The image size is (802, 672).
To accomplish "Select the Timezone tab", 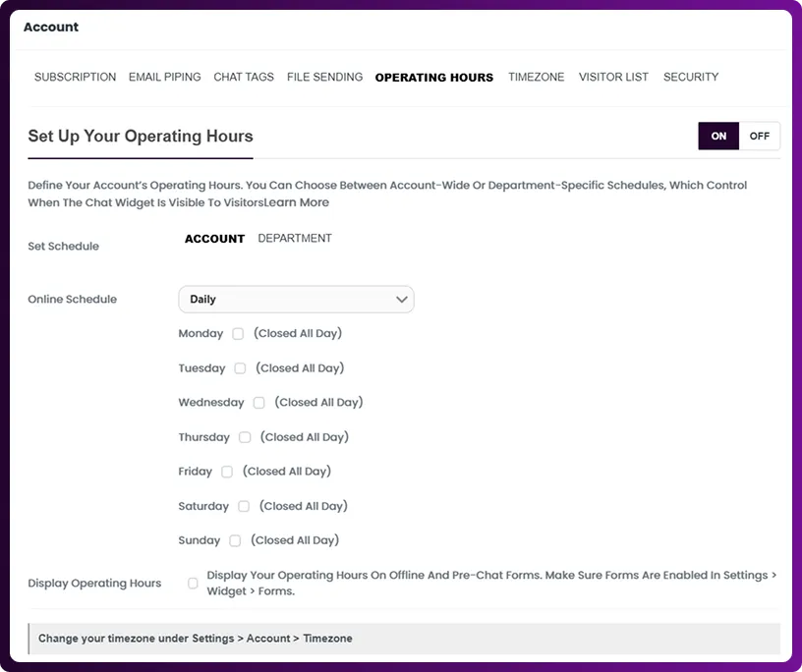I will pos(536,77).
